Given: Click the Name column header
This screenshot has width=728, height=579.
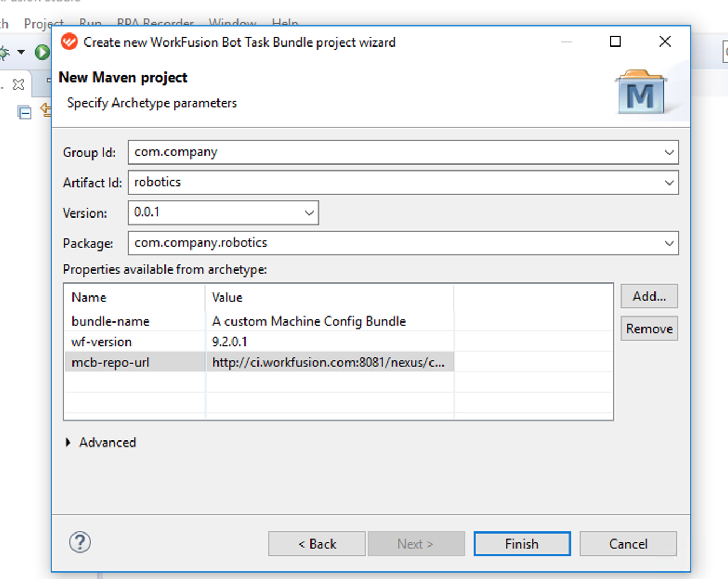Looking at the screenshot, I should (x=89, y=298).
